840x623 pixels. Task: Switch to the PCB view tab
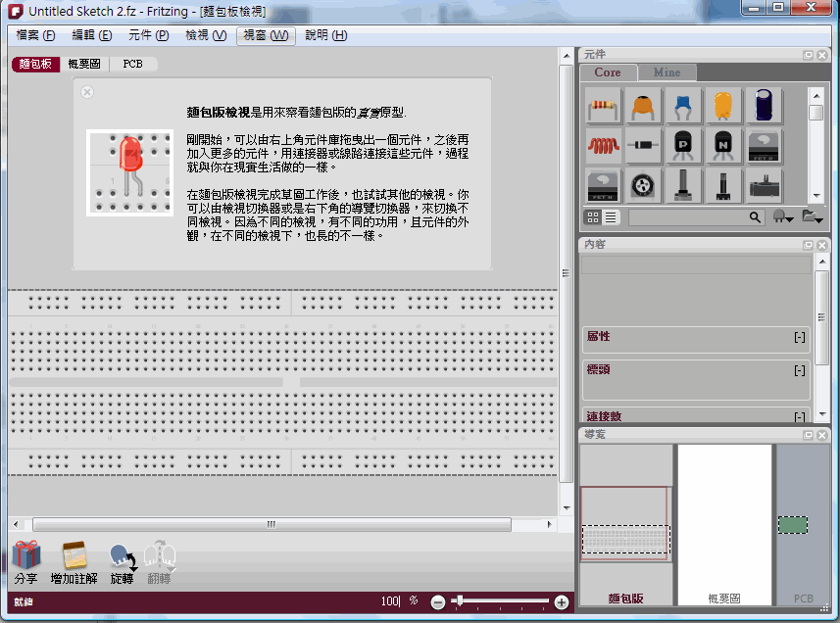(133, 64)
